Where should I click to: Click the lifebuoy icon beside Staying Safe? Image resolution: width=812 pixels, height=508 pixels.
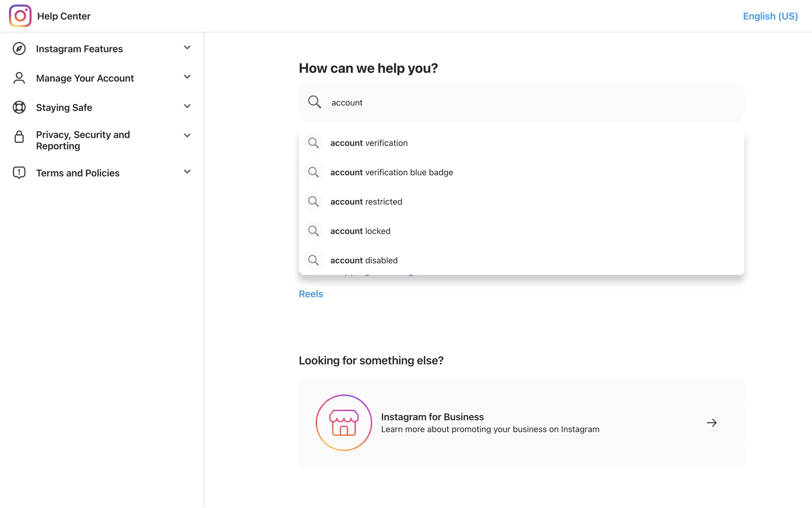[19, 108]
